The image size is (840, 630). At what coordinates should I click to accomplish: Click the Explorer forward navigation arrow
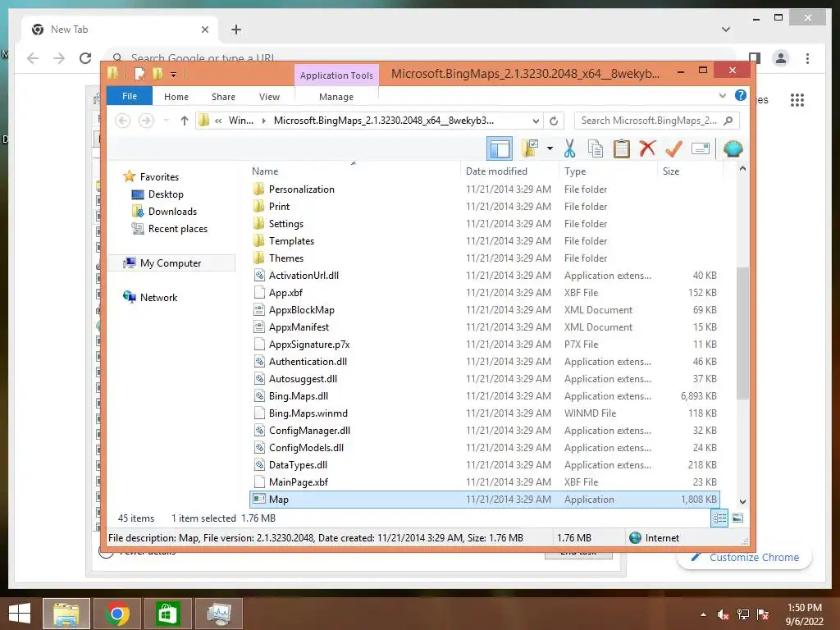pos(146,121)
